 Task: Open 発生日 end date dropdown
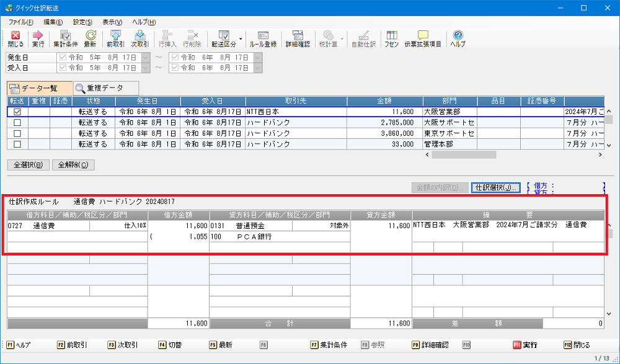(258, 57)
